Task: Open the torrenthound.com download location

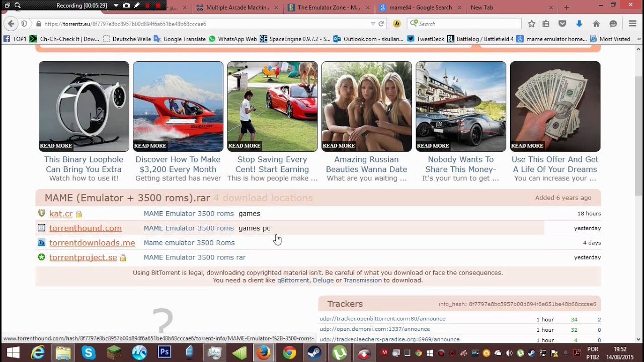Action: 86,228
